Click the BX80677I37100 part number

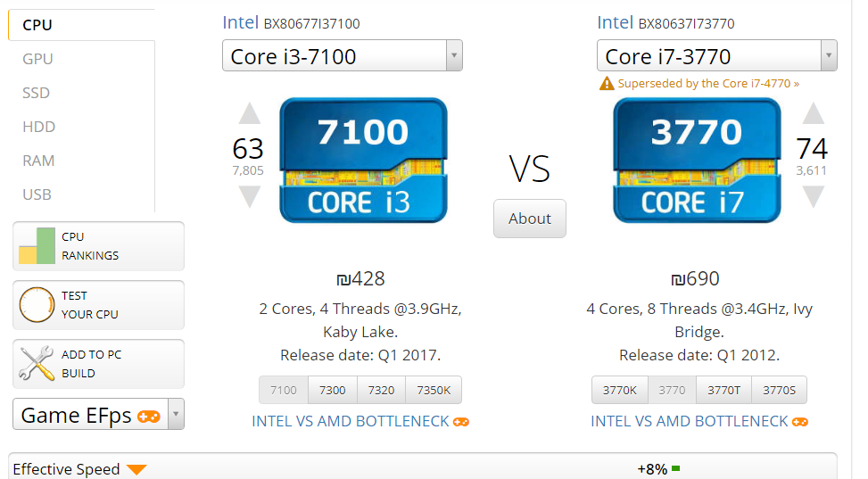[311, 24]
